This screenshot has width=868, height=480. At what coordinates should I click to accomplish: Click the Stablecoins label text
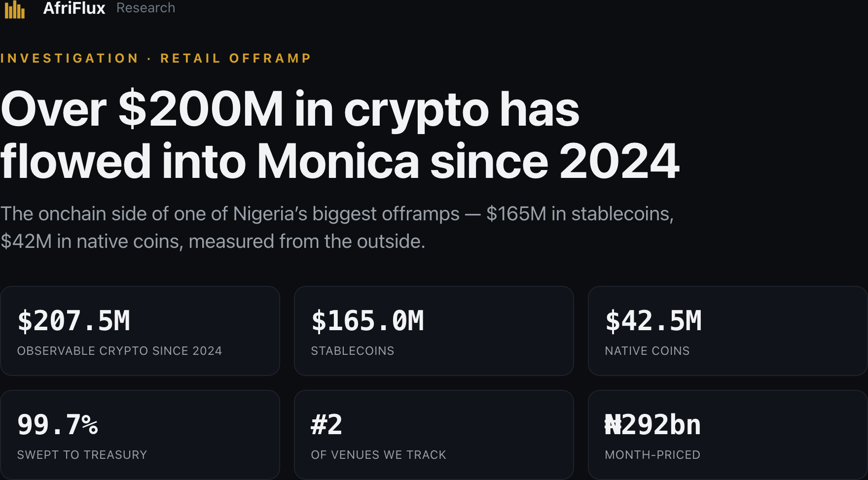click(353, 351)
